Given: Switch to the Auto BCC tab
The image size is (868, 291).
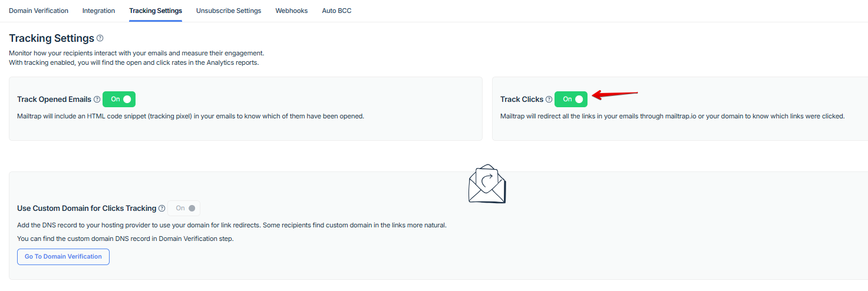Looking at the screenshot, I should 336,11.
